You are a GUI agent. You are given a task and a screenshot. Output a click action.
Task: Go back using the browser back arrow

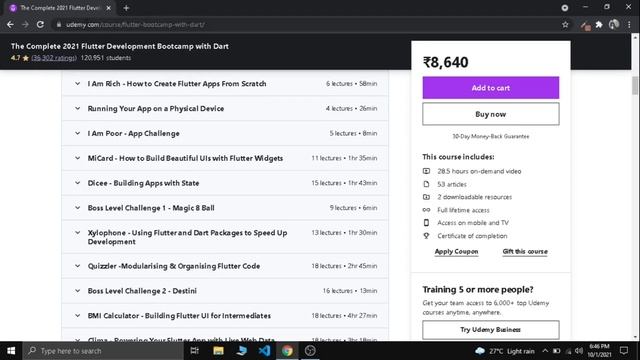10,24
